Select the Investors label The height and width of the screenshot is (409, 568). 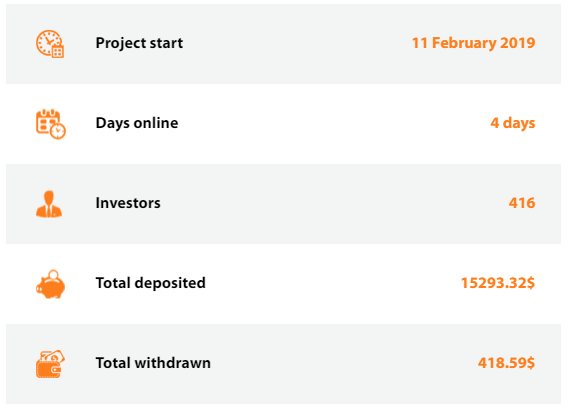pos(128,203)
